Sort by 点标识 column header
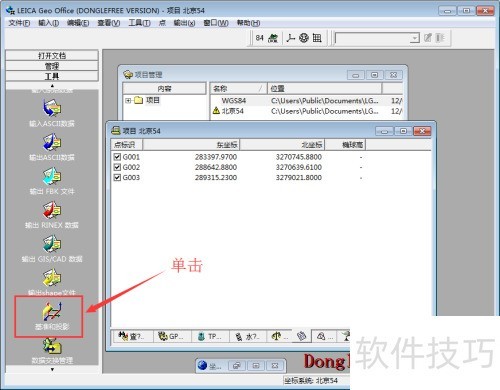The image size is (500, 390). coord(127,145)
